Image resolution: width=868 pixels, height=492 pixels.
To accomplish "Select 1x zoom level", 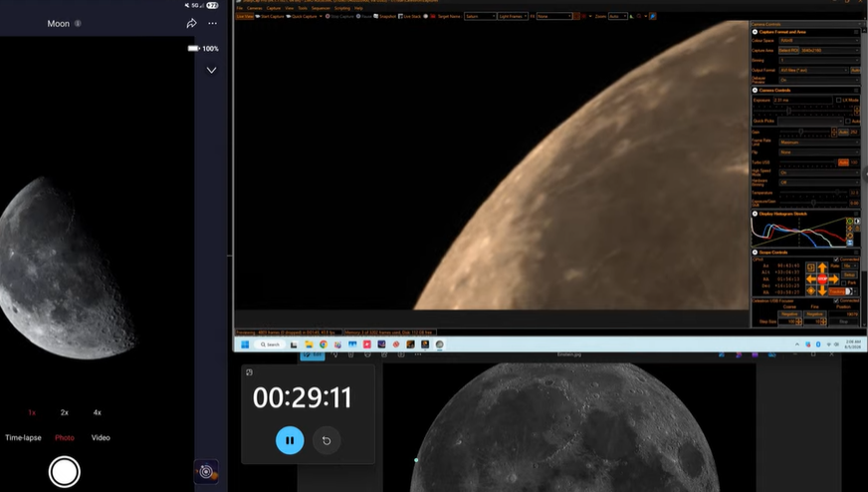I will 32,412.
